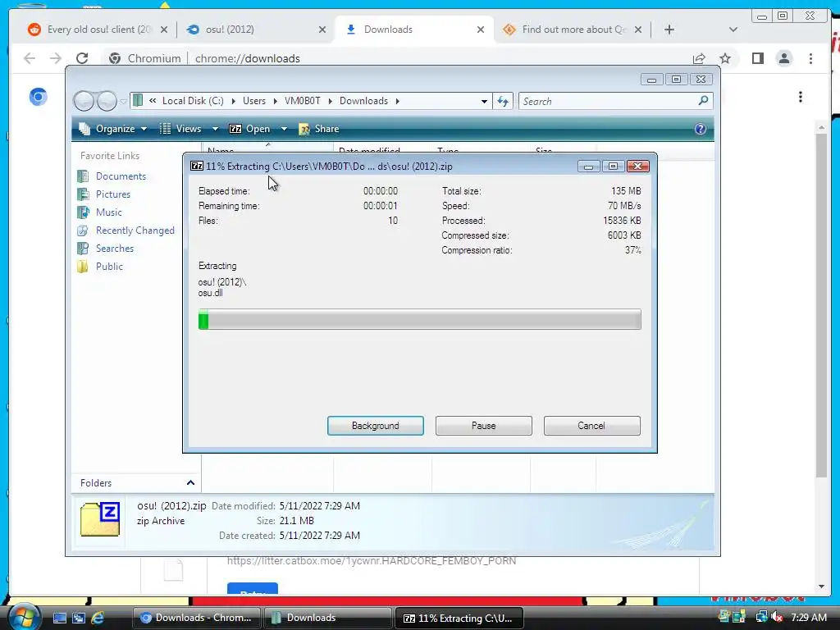Launch Internet Explorer from quick launch
Viewport: 840px width, 630px height.
point(98,618)
